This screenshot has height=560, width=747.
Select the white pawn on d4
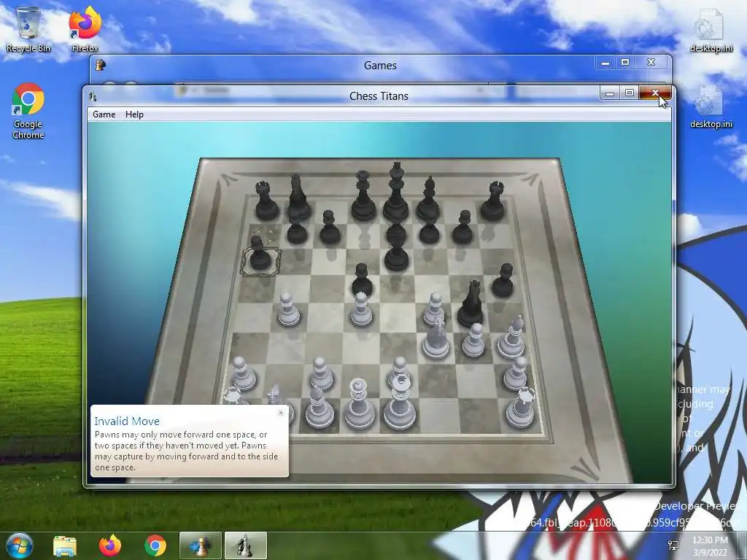[x=360, y=311]
